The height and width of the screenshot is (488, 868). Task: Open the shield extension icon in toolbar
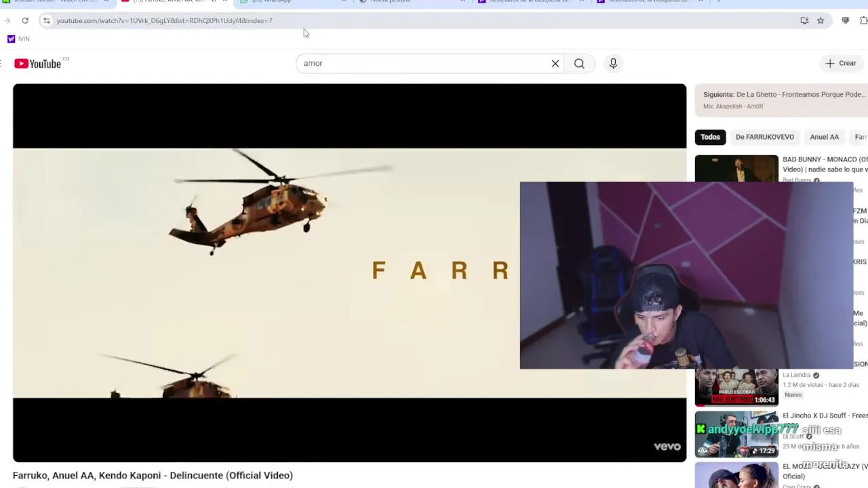tap(845, 20)
